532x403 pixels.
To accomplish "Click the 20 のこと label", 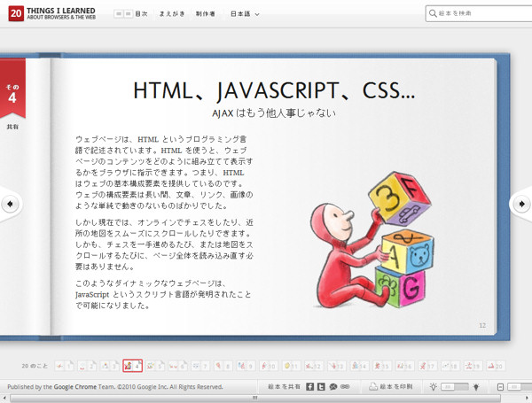I will 35,366.
